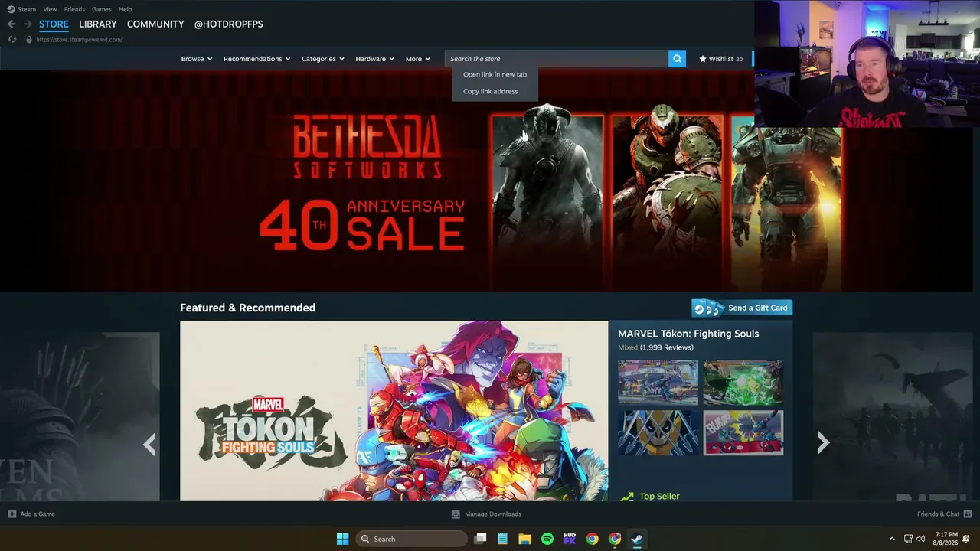View the top-left MARVEL Tōkon screenshot
Viewport: 980px width, 551px height.
pos(658,382)
